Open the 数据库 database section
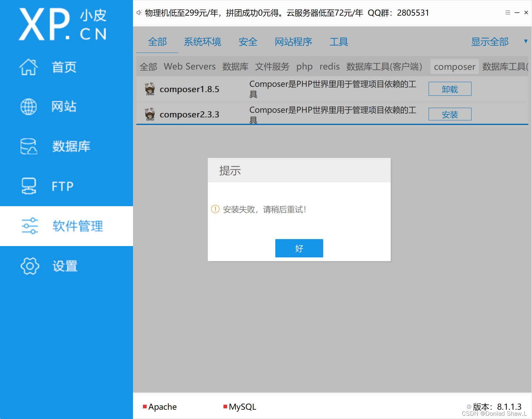The height and width of the screenshot is (419, 532). 71,146
